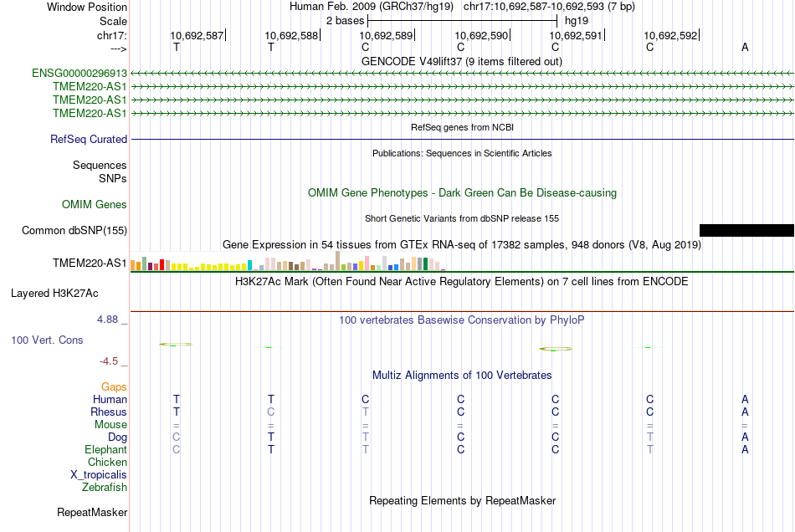Click the hg19 text beside the scale bar
Image resolution: width=795 pixels, height=532 pixels.
coord(577,21)
